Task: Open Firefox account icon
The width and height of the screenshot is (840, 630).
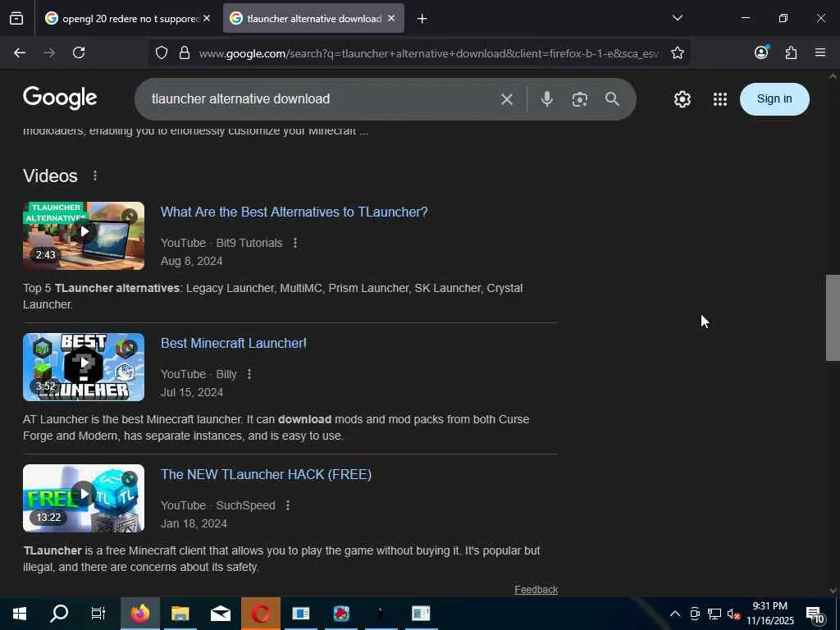Action: [x=761, y=52]
